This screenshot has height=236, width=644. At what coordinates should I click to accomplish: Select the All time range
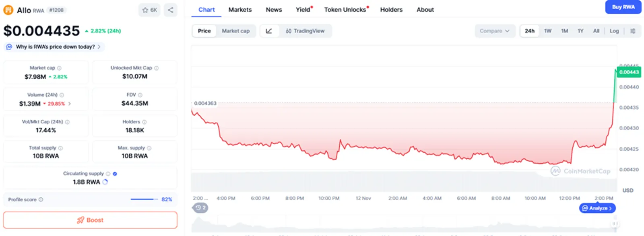click(596, 31)
